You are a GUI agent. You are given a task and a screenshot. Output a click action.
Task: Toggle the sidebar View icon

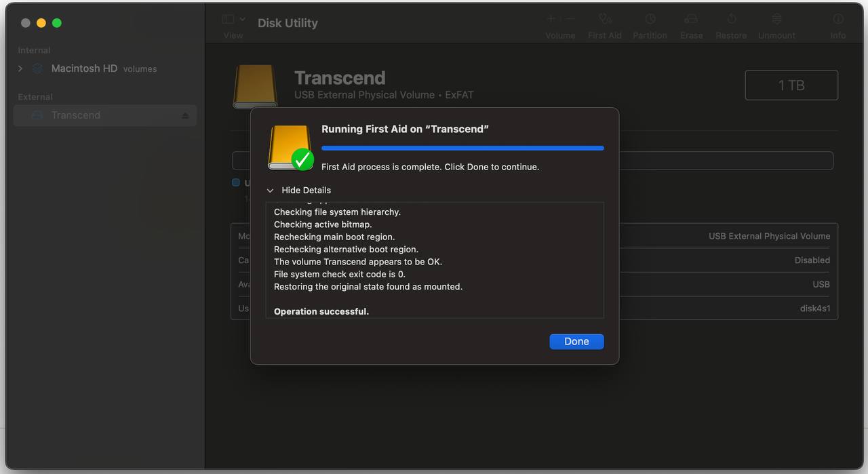pyautogui.click(x=229, y=20)
